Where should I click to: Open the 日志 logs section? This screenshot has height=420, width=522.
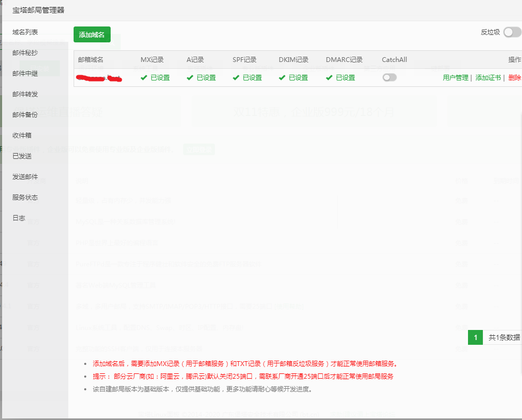coord(19,218)
